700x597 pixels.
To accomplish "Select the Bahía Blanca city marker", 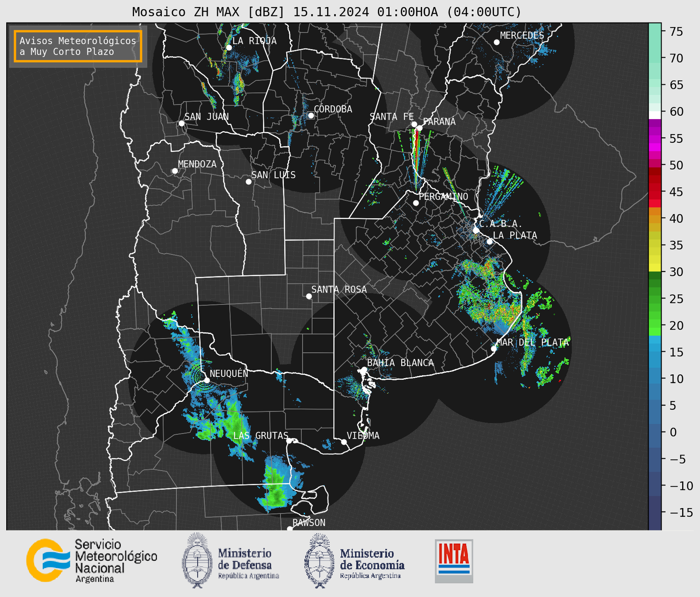I will [364, 369].
